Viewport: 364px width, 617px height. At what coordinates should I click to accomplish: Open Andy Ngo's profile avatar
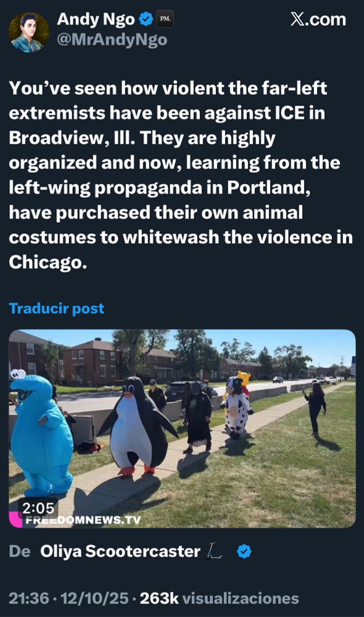pos(29,32)
